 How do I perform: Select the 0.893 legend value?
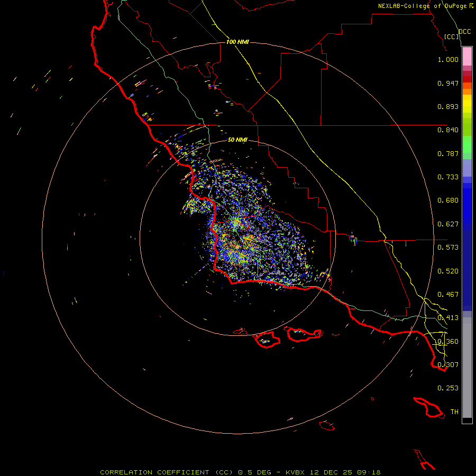448,106
